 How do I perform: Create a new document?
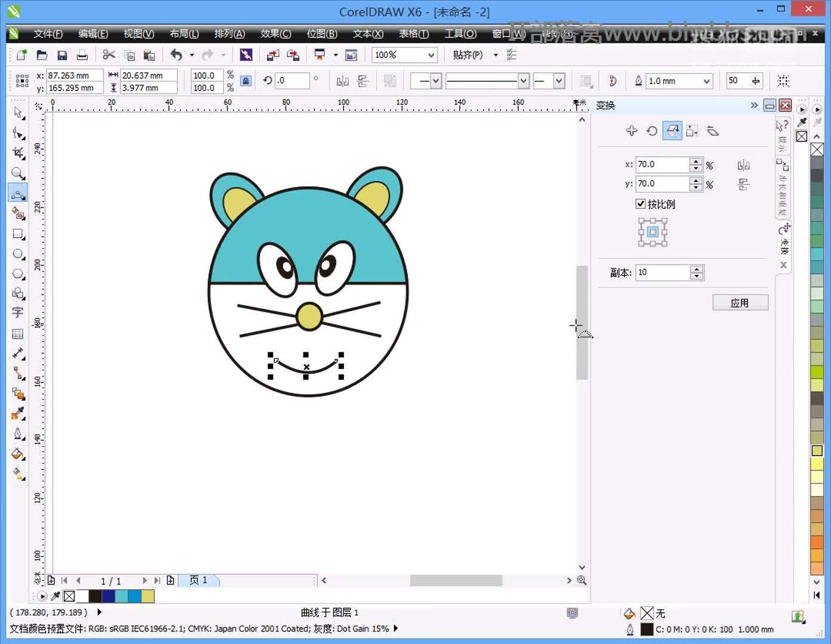click(x=21, y=55)
